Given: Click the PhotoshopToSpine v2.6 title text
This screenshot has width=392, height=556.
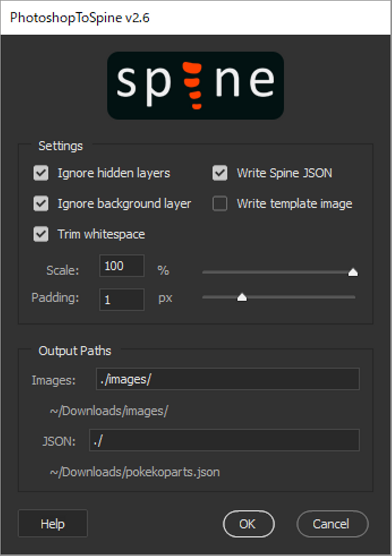Looking at the screenshot, I should tap(80, 18).
